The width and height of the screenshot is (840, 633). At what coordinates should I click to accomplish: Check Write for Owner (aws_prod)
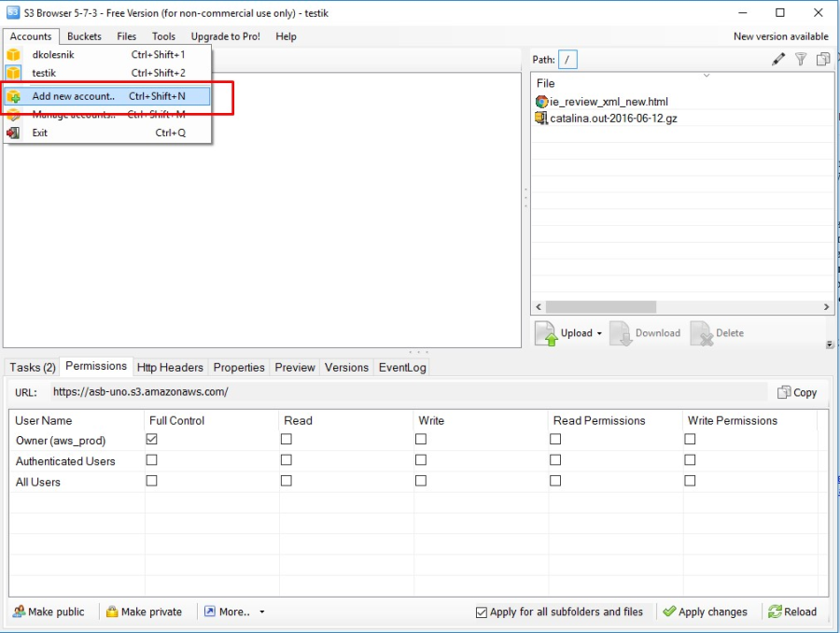pos(421,440)
